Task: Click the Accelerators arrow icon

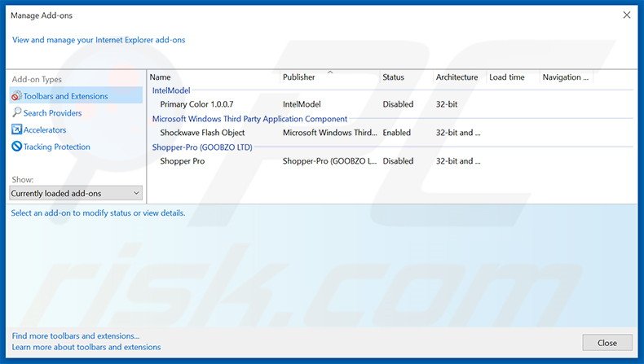Action: [16, 129]
